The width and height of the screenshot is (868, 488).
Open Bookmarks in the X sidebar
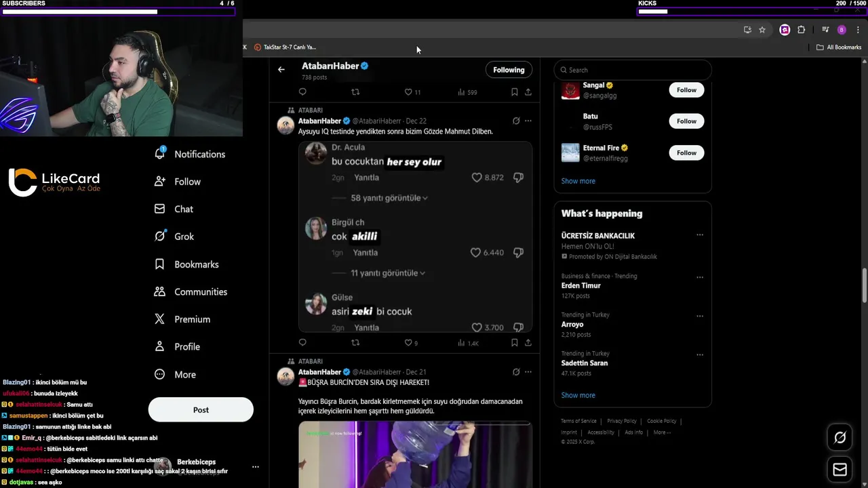tap(186, 264)
